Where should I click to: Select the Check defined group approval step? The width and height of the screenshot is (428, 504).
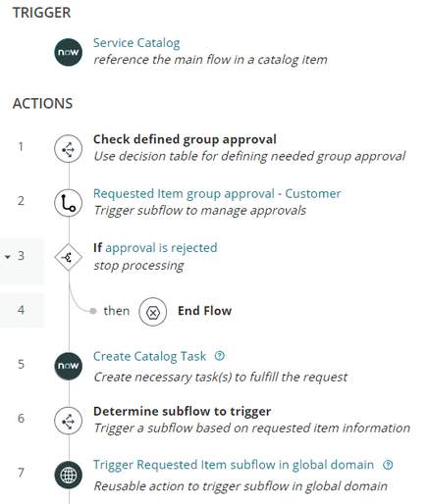[x=185, y=139]
